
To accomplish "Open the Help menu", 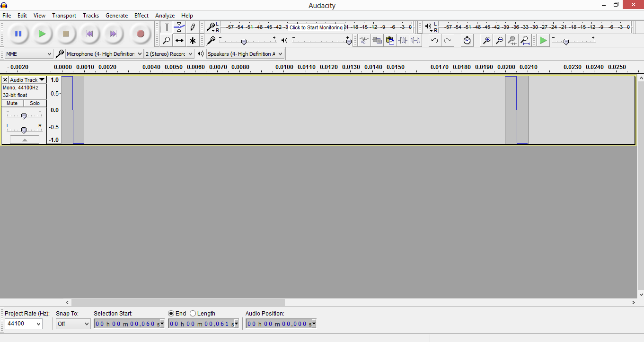I will point(187,16).
